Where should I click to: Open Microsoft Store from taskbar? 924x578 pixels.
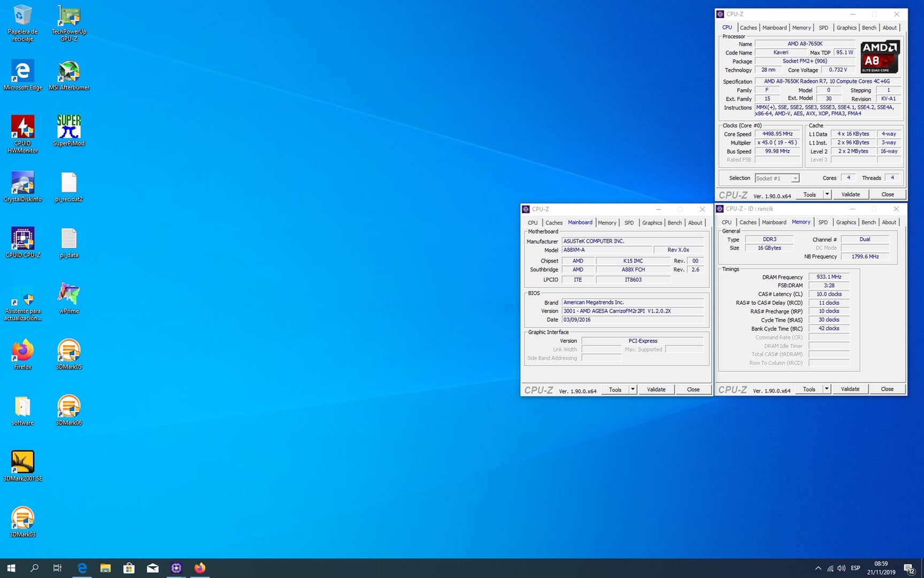coord(129,568)
